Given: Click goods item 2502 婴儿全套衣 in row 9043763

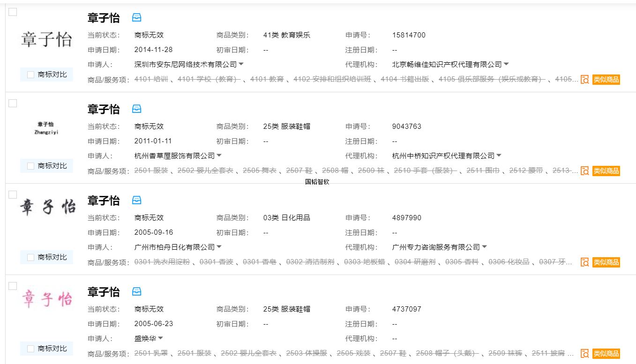Looking at the screenshot, I should [205, 171].
